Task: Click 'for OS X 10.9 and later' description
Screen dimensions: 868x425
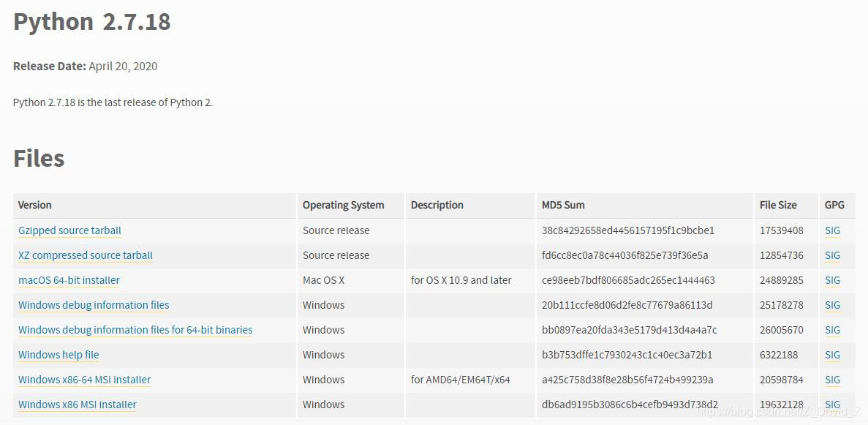Action: tap(461, 280)
